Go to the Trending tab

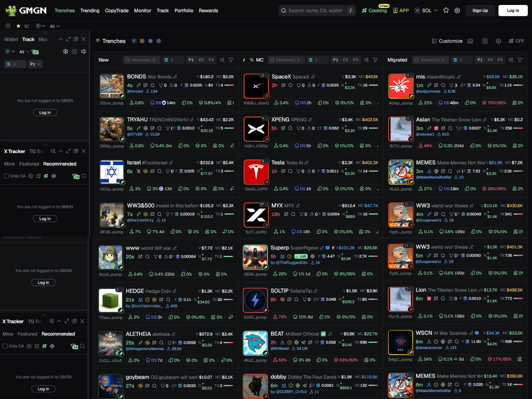coord(90,11)
